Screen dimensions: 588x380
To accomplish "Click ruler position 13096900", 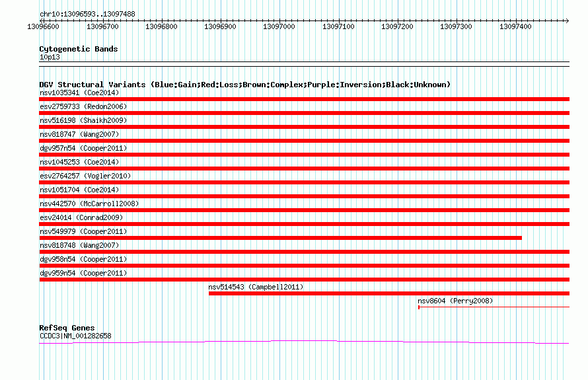I will (220, 26).
